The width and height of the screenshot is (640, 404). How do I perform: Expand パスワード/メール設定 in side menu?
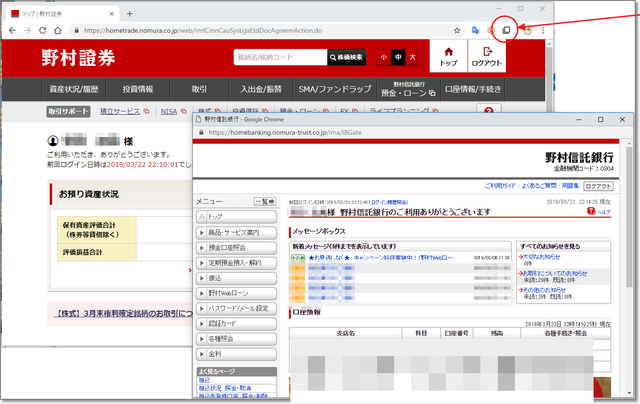pos(236,308)
